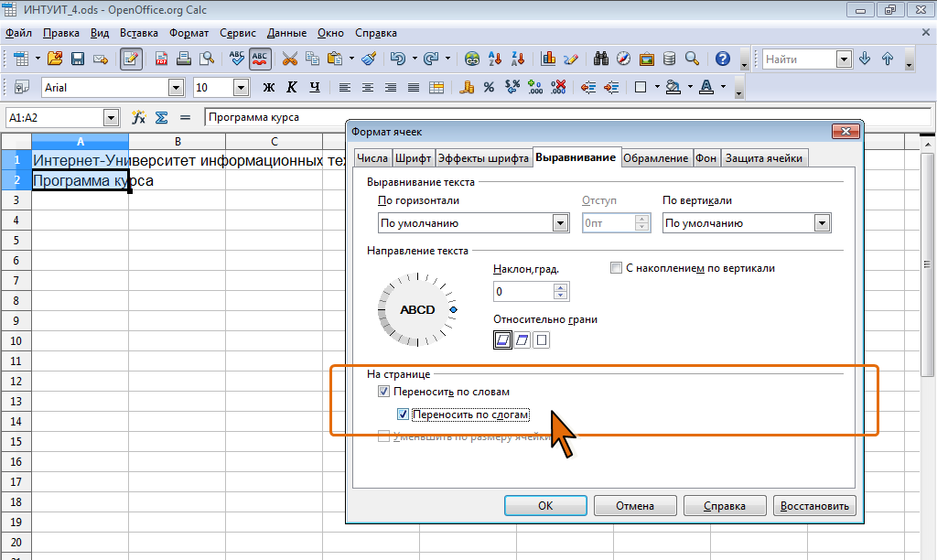Toggle Edit File mode icon
The height and width of the screenshot is (560, 937).
point(131,59)
